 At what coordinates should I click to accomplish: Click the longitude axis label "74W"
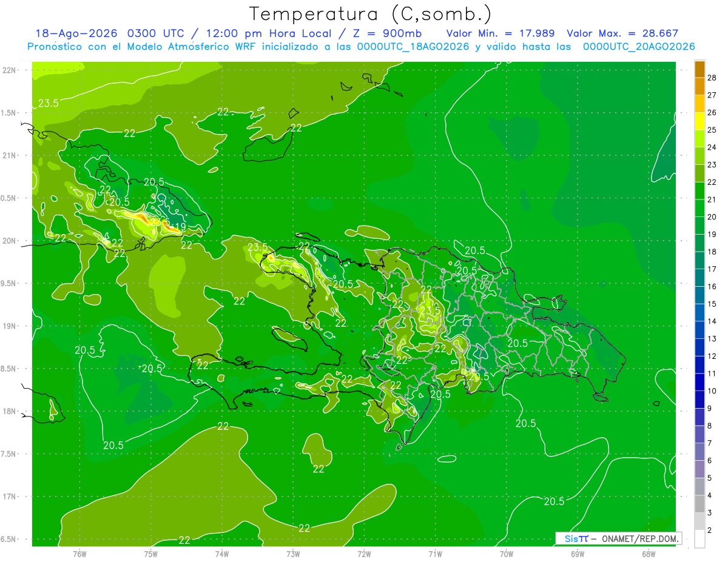(222, 554)
